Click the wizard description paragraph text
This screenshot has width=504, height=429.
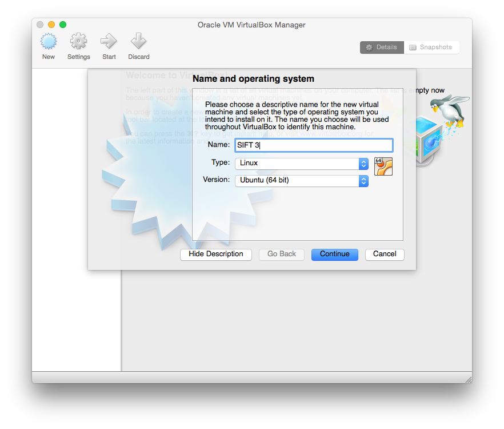coord(297,116)
